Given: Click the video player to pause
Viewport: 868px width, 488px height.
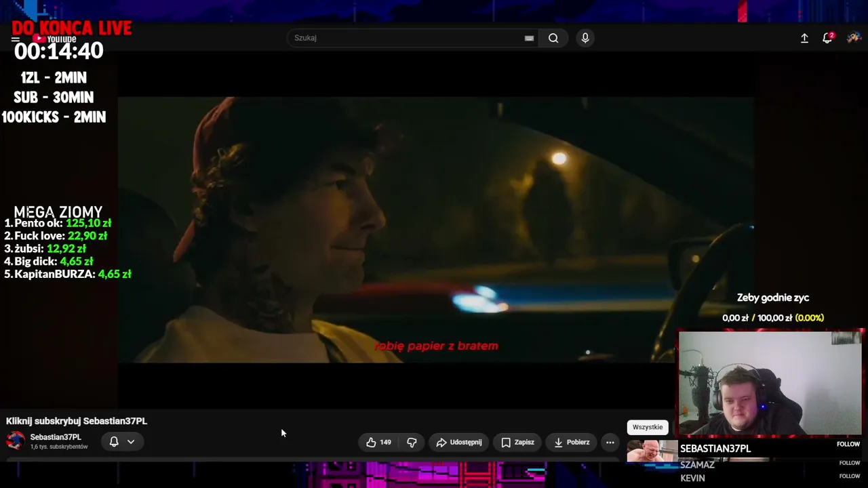Looking at the screenshot, I should tap(435, 230).
